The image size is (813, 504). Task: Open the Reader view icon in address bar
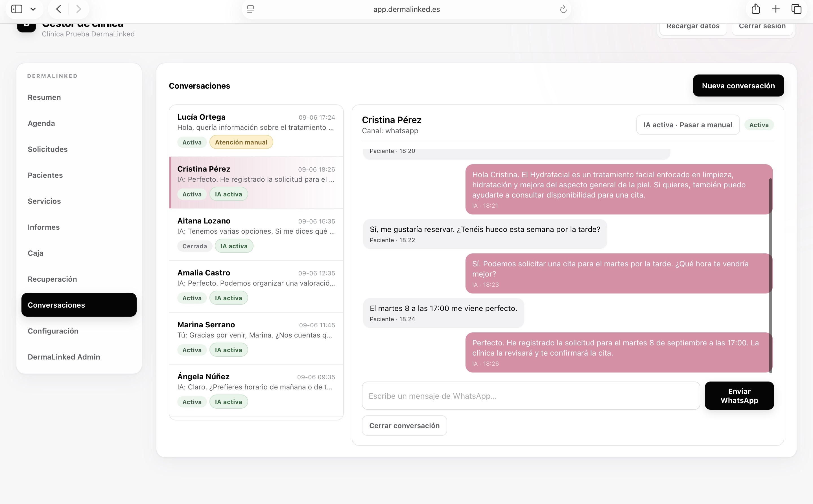pos(250,9)
